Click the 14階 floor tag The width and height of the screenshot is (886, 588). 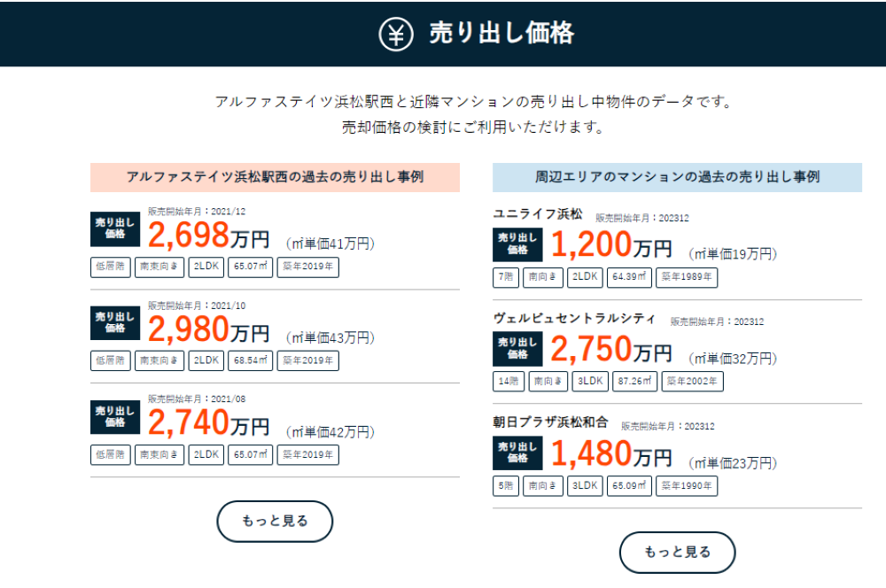click(x=509, y=382)
